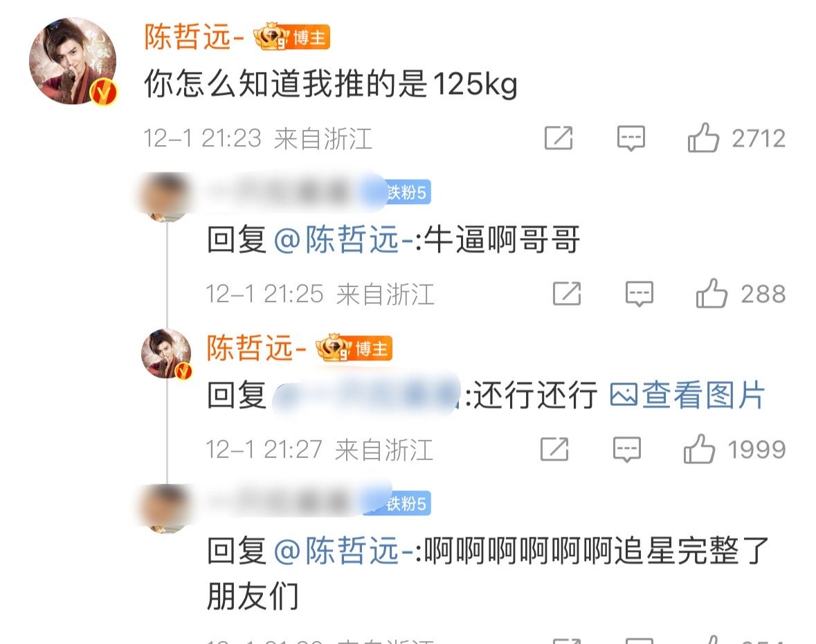816x644 pixels.
Task: Tap 铁粉5 badge above 追星完整了 reply
Action: click(407, 504)
